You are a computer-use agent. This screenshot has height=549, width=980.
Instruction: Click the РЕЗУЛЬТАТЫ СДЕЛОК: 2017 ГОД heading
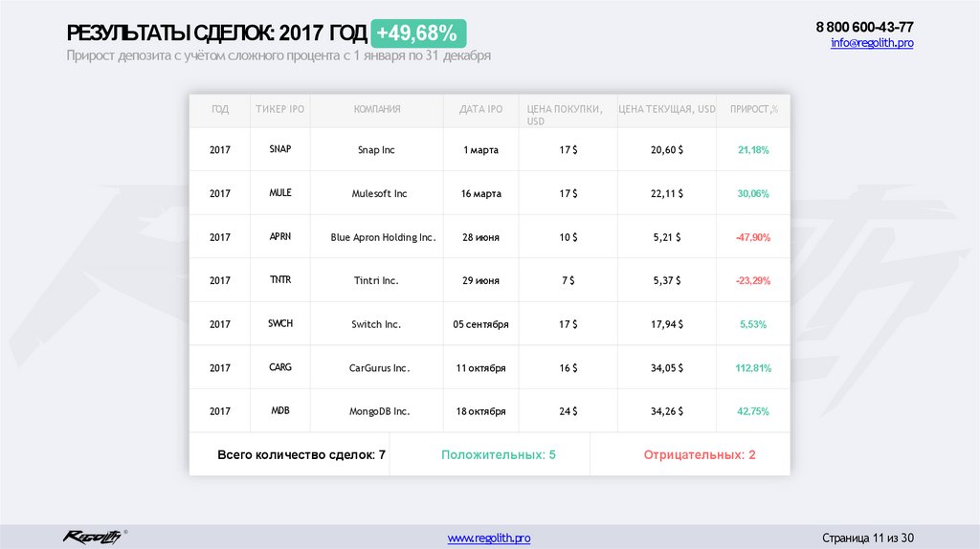click(216, 33)
